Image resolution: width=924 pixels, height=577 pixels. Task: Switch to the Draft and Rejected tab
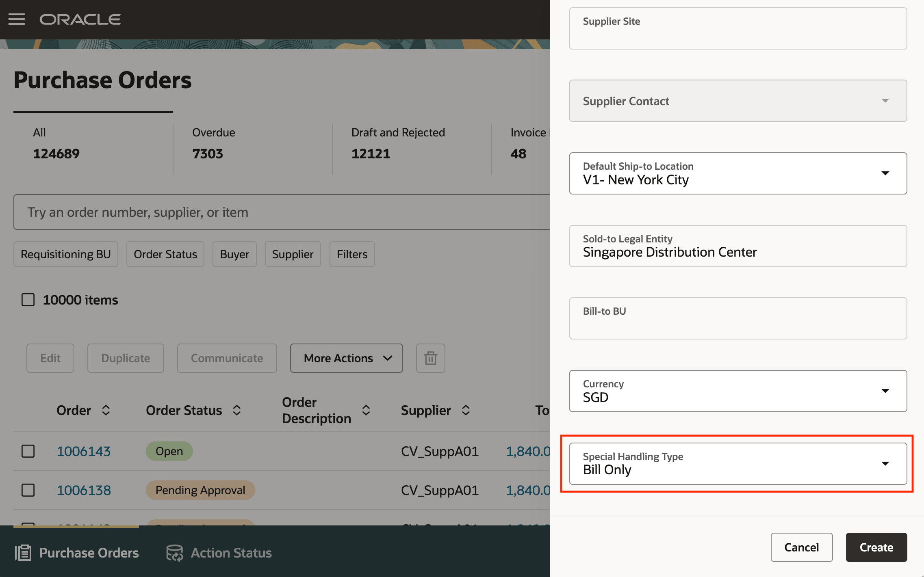(398, 143)
